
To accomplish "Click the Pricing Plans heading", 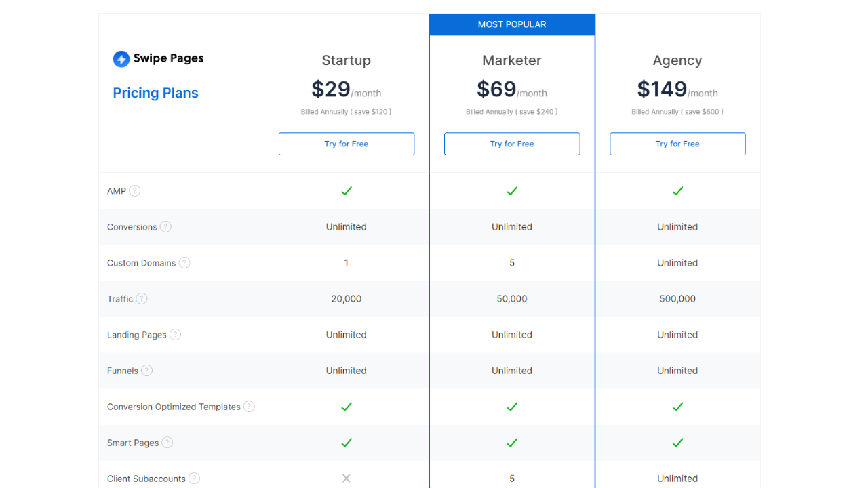I will pyautogui.click(x=155, y=93).
